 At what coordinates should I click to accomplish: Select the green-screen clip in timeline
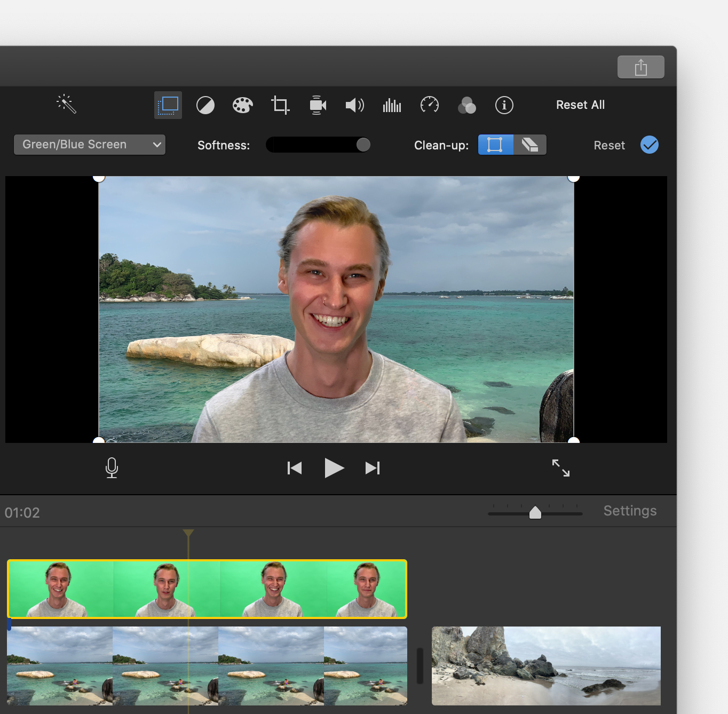[207, 589]
